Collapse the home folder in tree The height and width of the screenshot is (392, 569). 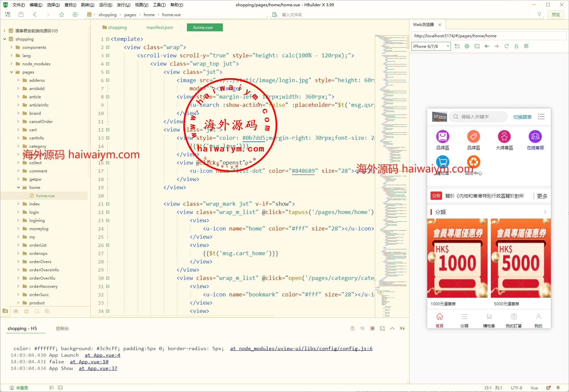click(x=18, y=188)
